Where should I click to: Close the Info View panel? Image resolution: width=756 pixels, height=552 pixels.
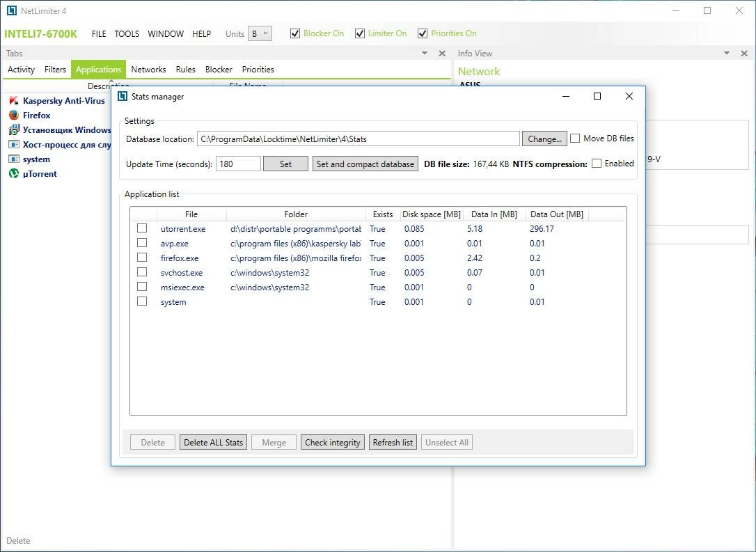pyautogui.click(x=744, y=54)
